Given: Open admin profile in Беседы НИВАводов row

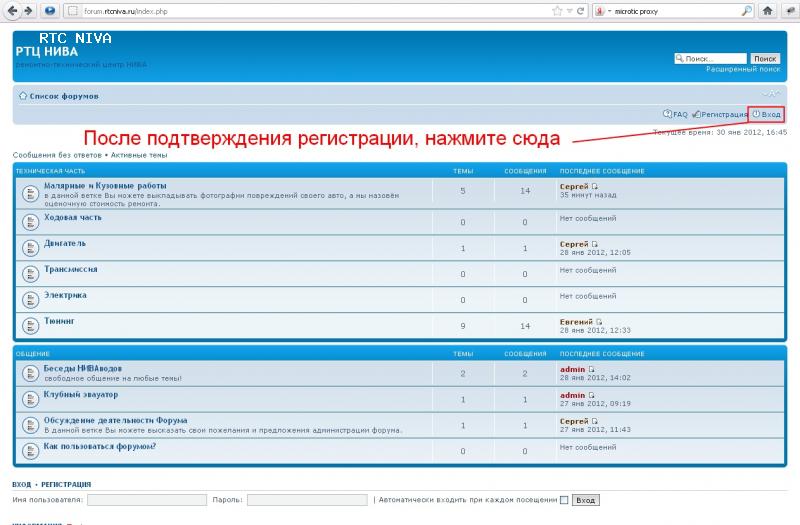Looking at the screenshot, I should tap(572, 369).
